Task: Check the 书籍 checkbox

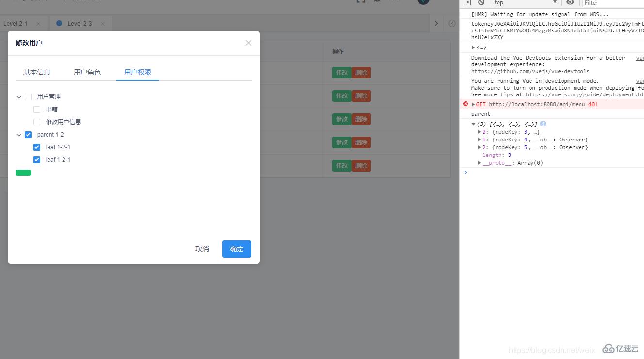Action: pyautogui.click(x=37, y=109)
